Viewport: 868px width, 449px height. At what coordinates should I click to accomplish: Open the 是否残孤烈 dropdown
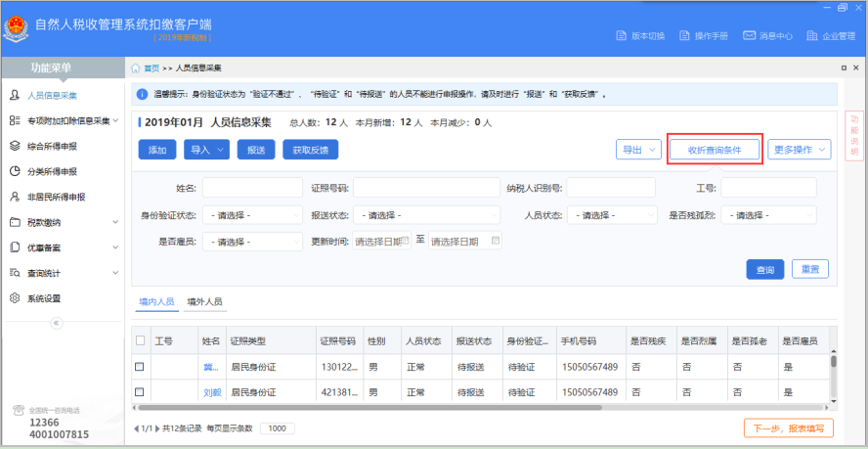[x=768, y=215]
